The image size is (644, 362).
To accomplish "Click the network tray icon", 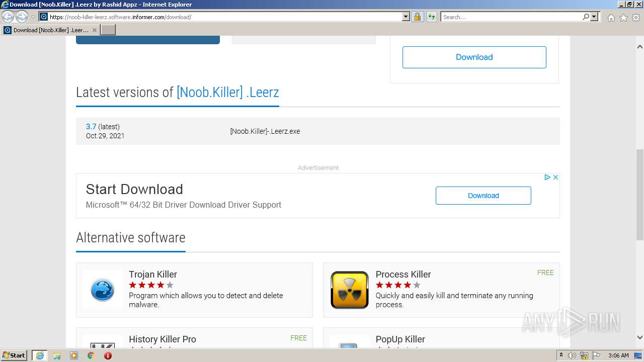I will 585,355.
